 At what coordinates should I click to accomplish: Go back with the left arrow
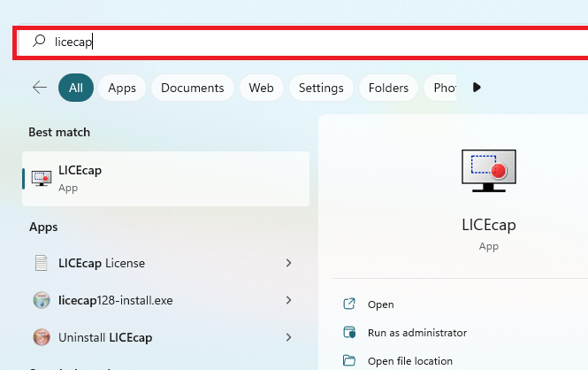tap(40, 88)
